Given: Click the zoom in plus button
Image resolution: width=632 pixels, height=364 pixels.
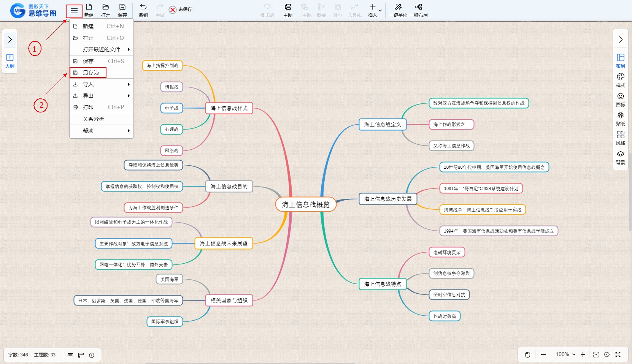Looking at the screenshot, I should pos(583,355).
